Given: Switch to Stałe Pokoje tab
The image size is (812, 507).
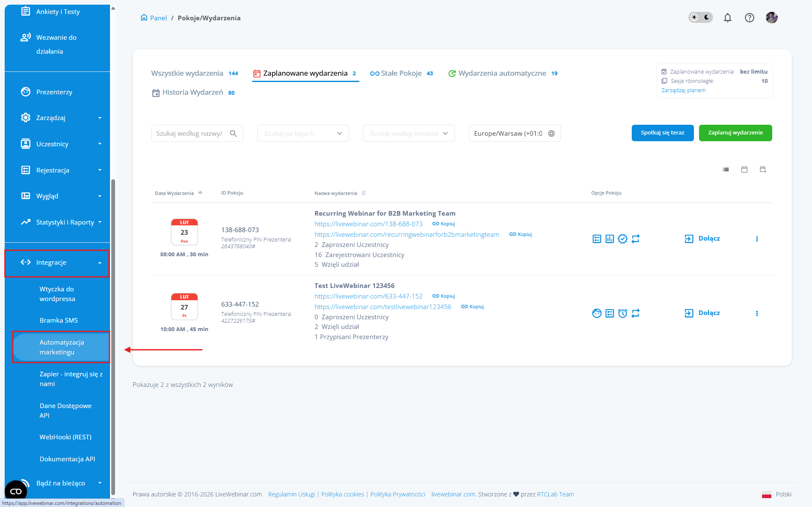Looking at the screenshot, I should pyautogui.click(x=401, y=74).
